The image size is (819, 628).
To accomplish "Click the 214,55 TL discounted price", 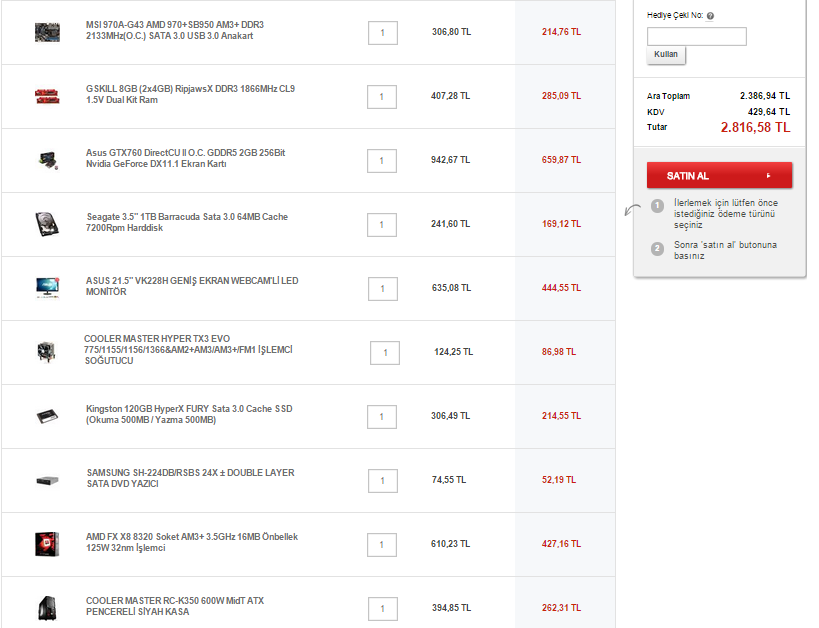I will (561, 416).
